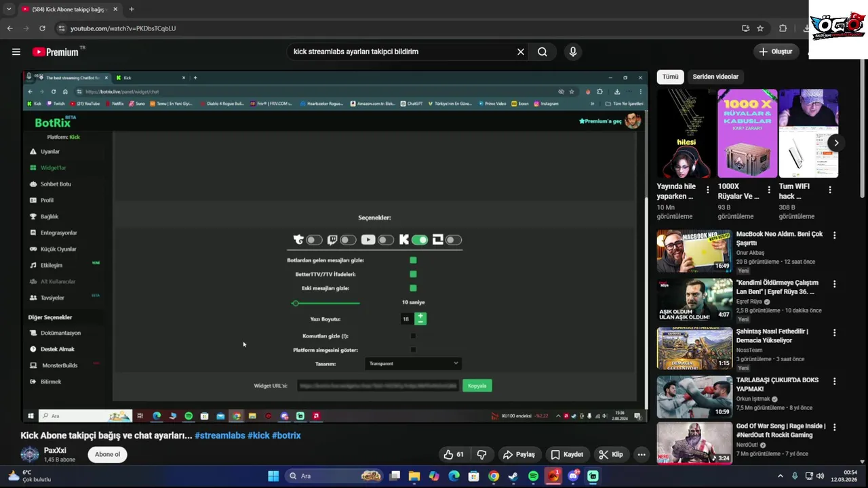
Task: Toggle the Twitch platform switch in BotRix
Action: (x=348, y=240)
